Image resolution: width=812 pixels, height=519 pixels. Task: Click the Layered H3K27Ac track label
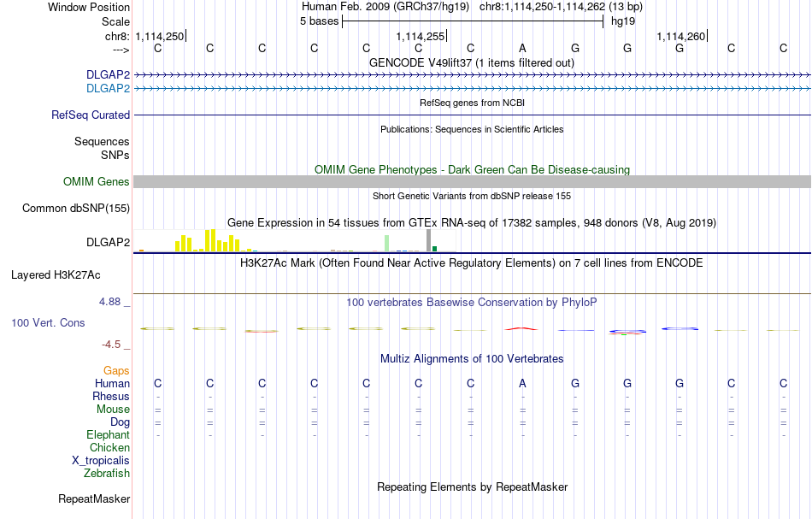coord(56,275)
